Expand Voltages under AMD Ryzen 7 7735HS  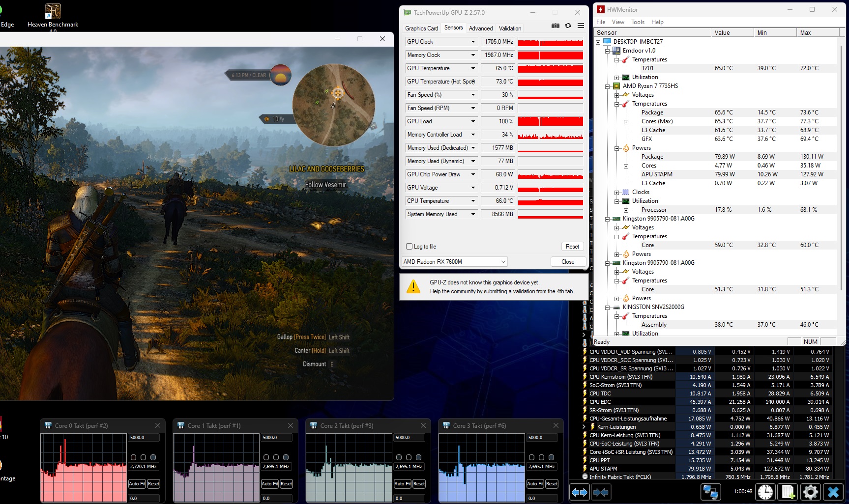pos(616,95)
